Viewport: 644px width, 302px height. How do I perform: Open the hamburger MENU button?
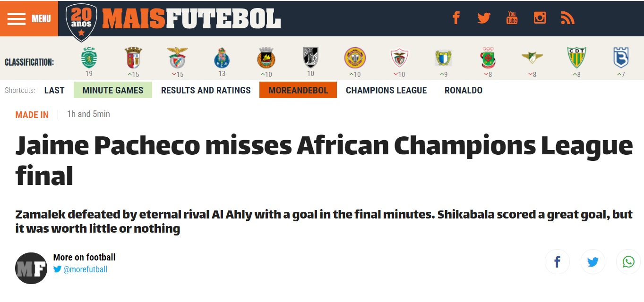29,18
